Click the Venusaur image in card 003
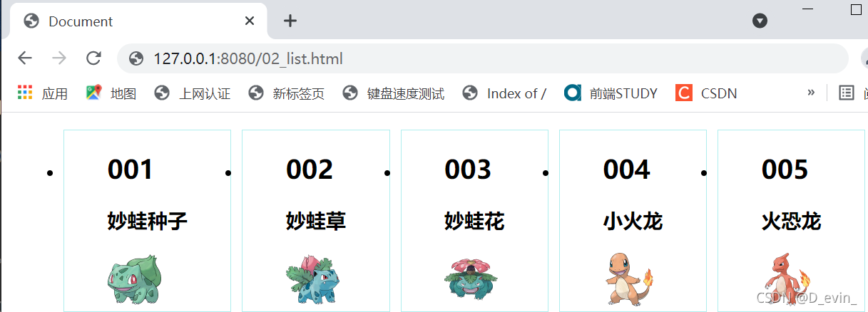Screen dimensions: 868x312 click(471, 278)
